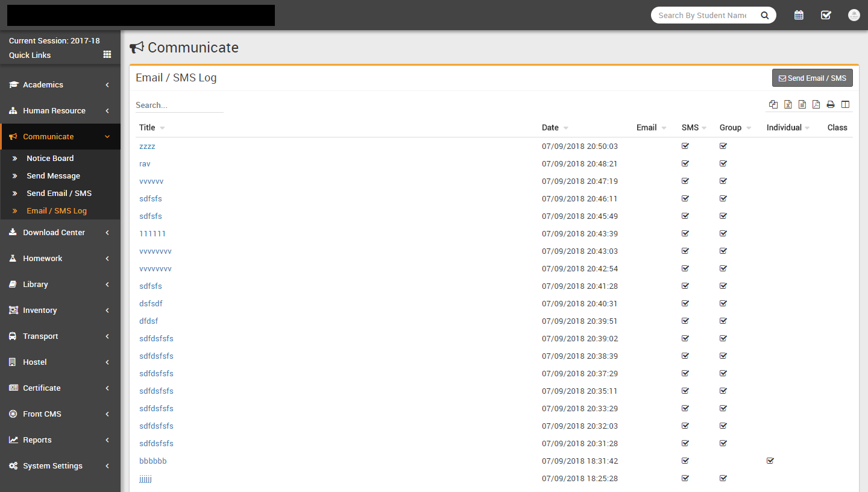Open the calendar icon in header
This screenshot has width=868, height=492.
pyautogui.click(x=799, y=15)
